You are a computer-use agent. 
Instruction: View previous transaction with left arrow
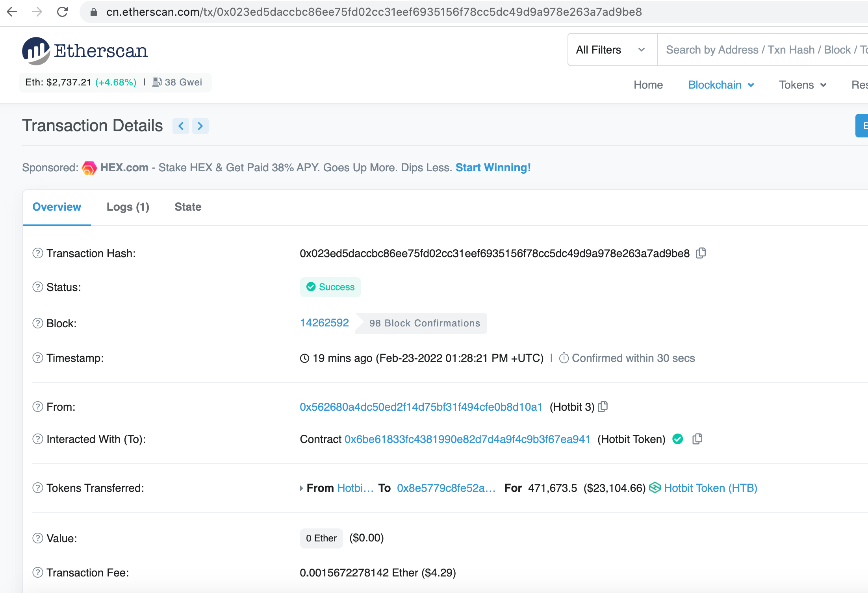click(181, 126)
